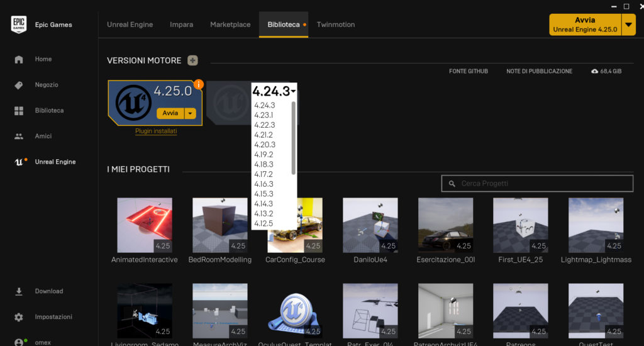Open First_UE4_25 project thumbnail

point(521,225)
